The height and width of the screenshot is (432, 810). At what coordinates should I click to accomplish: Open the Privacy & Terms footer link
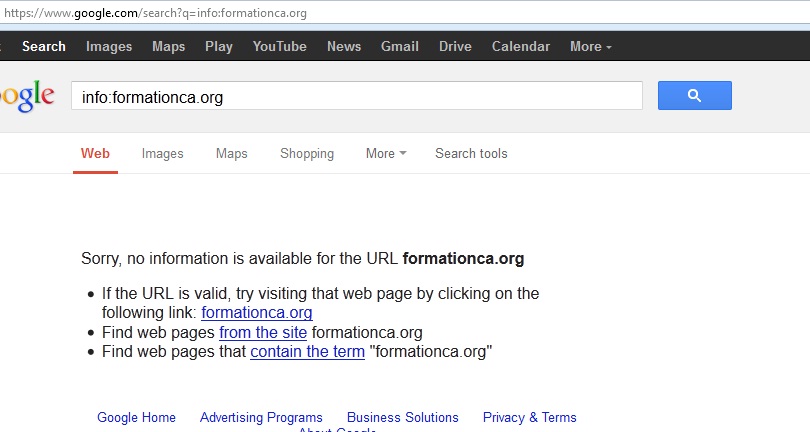pyautogui.click(x=529, y=417)
